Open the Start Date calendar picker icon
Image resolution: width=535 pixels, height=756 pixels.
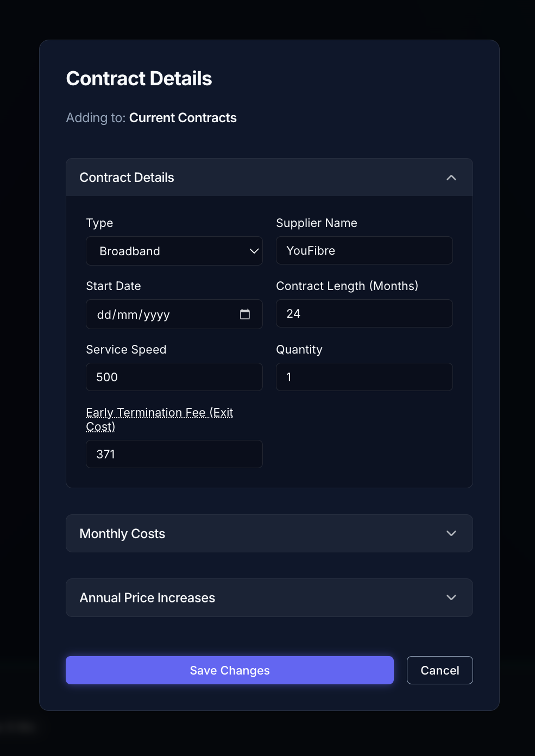[x=246, y=314]
